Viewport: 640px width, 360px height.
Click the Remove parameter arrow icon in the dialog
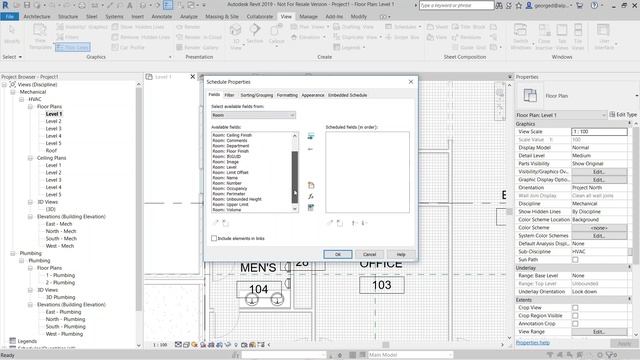(x=311, y=149)
